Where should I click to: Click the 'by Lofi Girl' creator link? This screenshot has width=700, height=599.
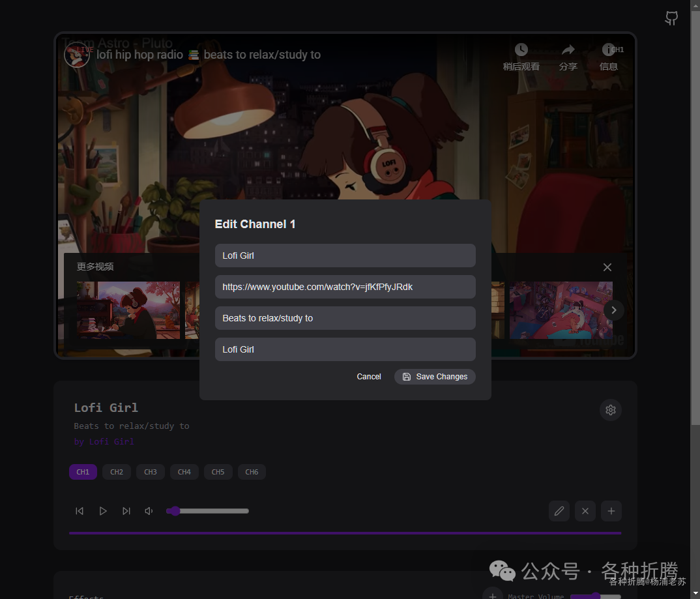point(104,441)
